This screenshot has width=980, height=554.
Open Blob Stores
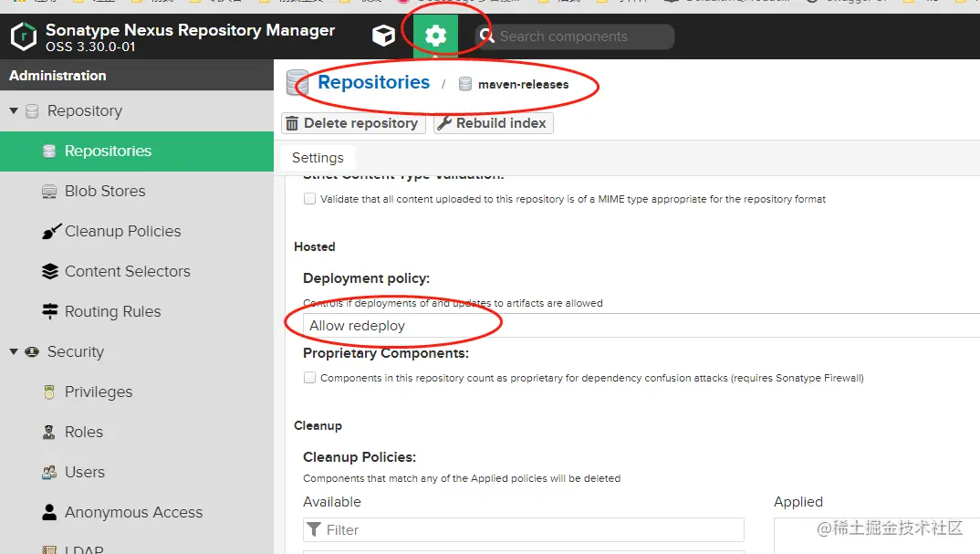pos(105,191)
